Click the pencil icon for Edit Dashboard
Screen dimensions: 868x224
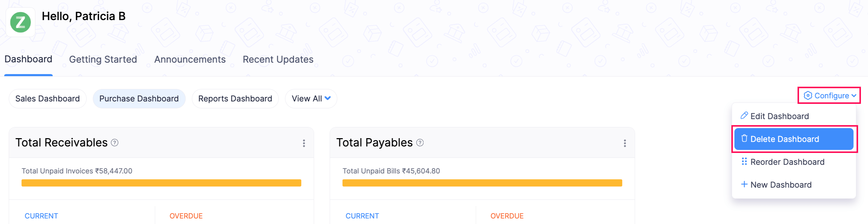pyautogui.click(x=744, y=116)
